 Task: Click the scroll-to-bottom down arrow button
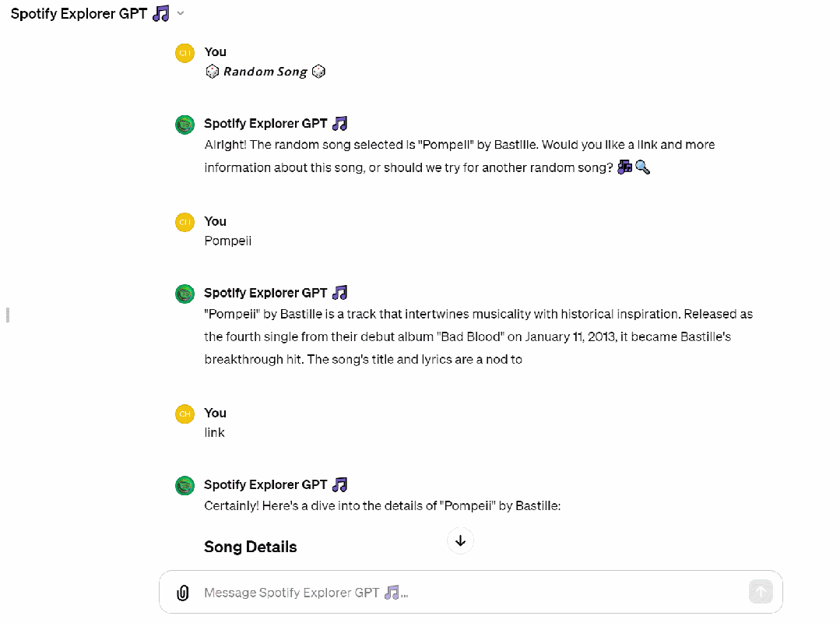coord(460,540)
